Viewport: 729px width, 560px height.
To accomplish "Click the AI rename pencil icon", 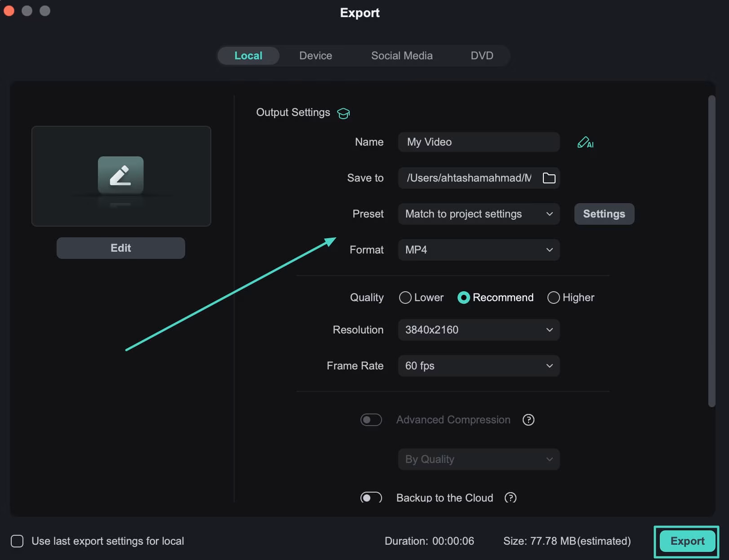I will click(585, 142).
